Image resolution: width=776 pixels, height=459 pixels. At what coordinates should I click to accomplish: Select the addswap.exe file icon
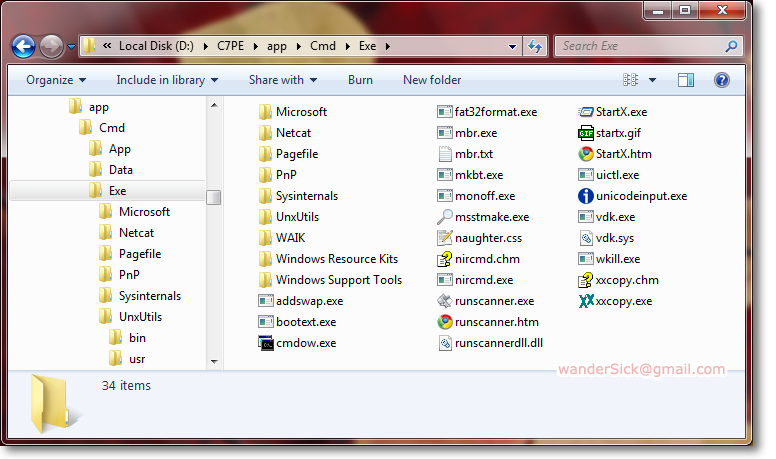[266, 301]
